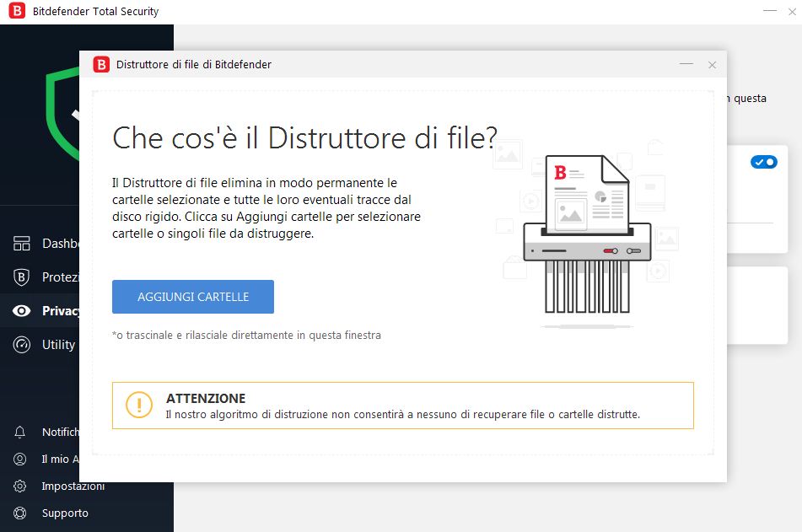Viewport: 802px width, 532px height.
Task: Open the Dashboard icon in sidebar
Action: [x=21, y=243]
